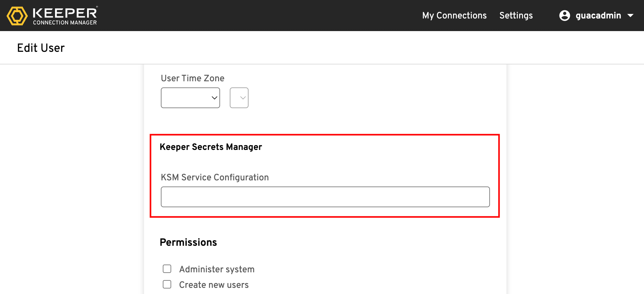Click the KSM Service Configuration label
This screenshot has width=644, height=294.
coord(215,177)
